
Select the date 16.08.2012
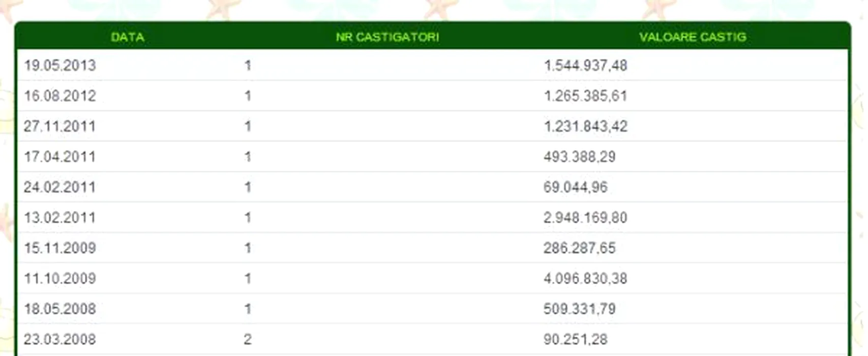(60, 96)
